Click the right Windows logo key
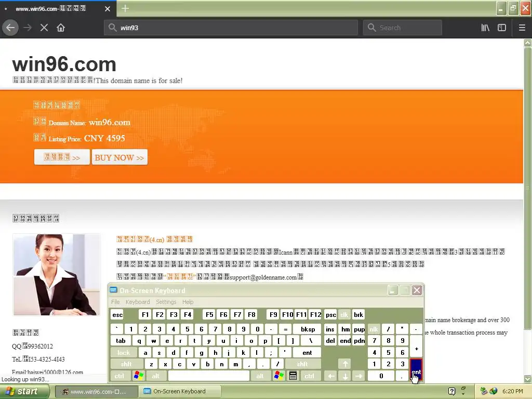Screen dimensions: 532x399 (279, 376)
